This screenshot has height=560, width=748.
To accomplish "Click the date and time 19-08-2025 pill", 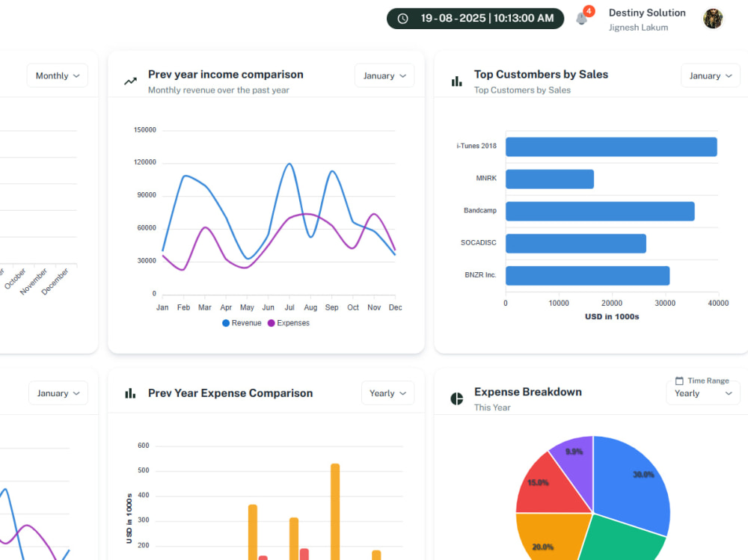I will pos(475,19).
